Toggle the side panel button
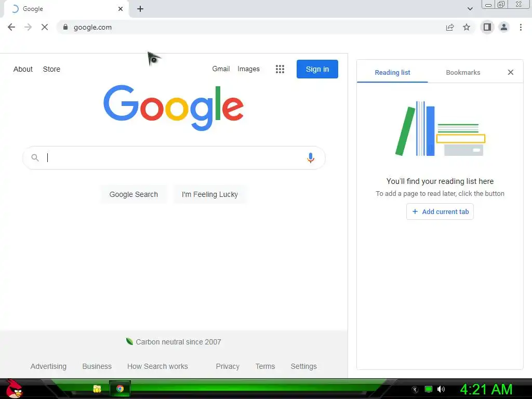Screen dimensions: 532x399 (x=487, y=27)
